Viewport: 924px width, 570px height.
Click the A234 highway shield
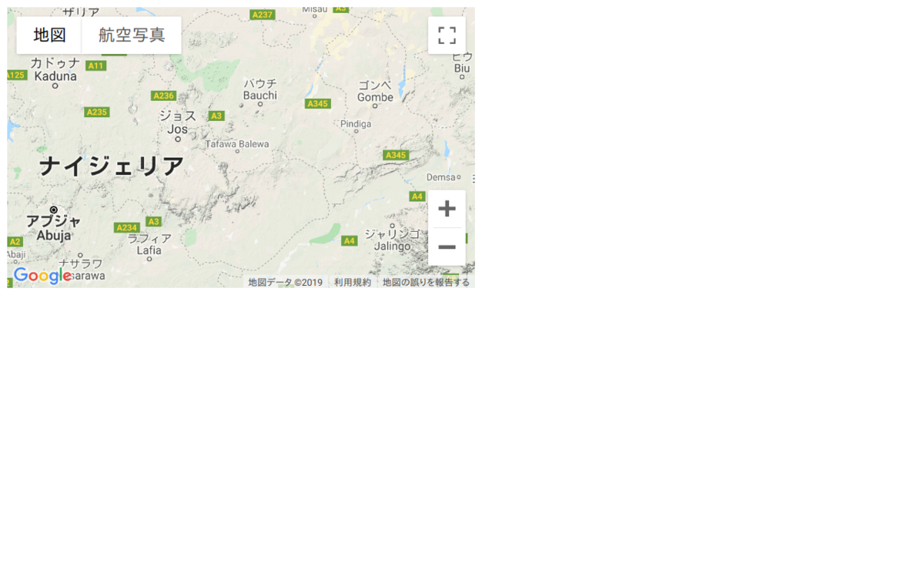(x=126, y=227)
